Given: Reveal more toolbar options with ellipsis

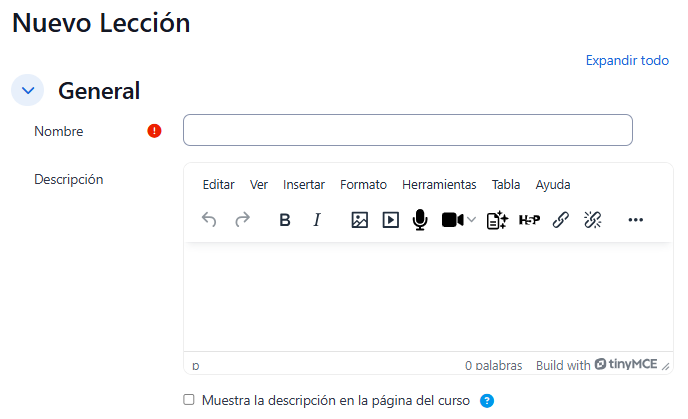Looking at the screenshot, I should click(635, 220).
